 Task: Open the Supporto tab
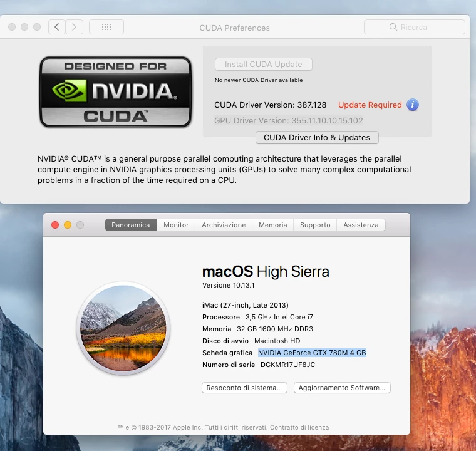click(315, 225)
